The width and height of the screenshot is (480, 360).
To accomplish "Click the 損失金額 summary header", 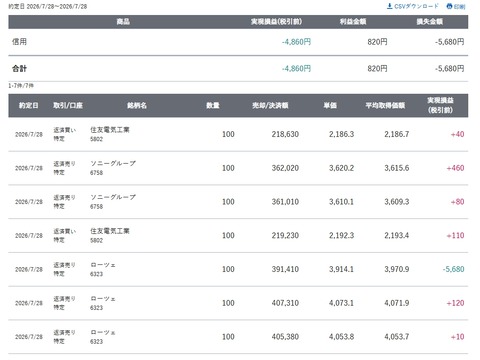I will click(430, 22).
